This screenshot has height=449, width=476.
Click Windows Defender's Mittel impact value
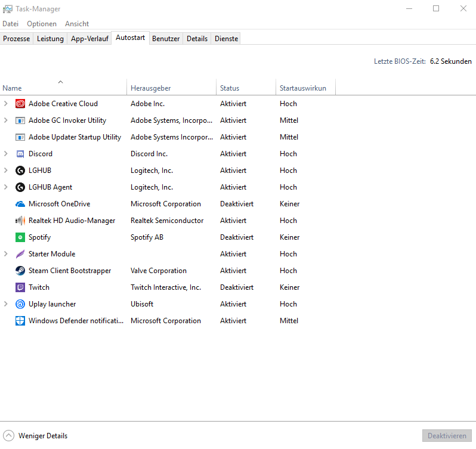289,321
